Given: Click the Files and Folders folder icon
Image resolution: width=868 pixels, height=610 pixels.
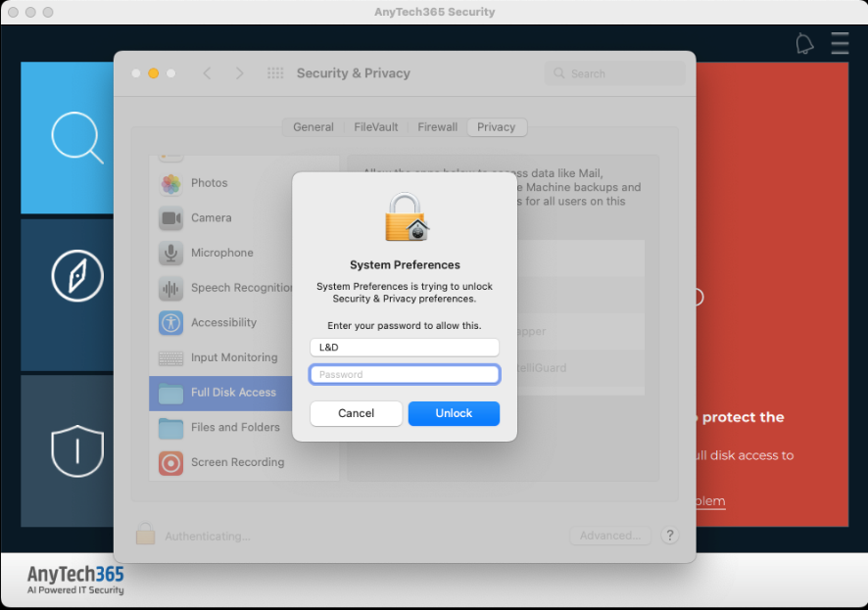Looking at the screenshot, I should click(x=171, y=428).
